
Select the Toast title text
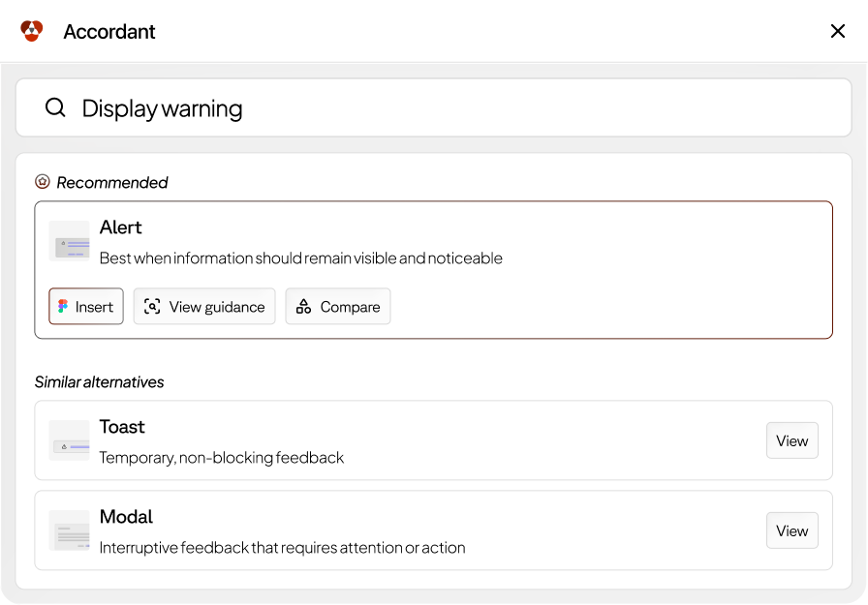pyautogui.click(x=122, y=427)
